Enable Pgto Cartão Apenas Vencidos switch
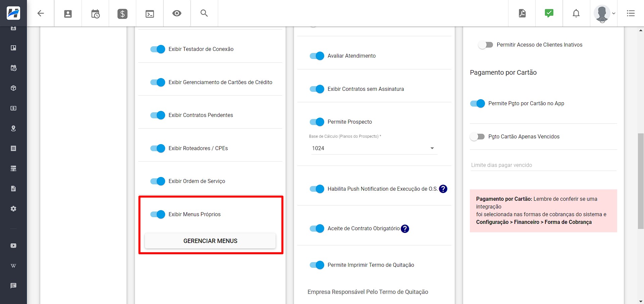Viewport: 644px width, 304px height. tap(478, 137)
